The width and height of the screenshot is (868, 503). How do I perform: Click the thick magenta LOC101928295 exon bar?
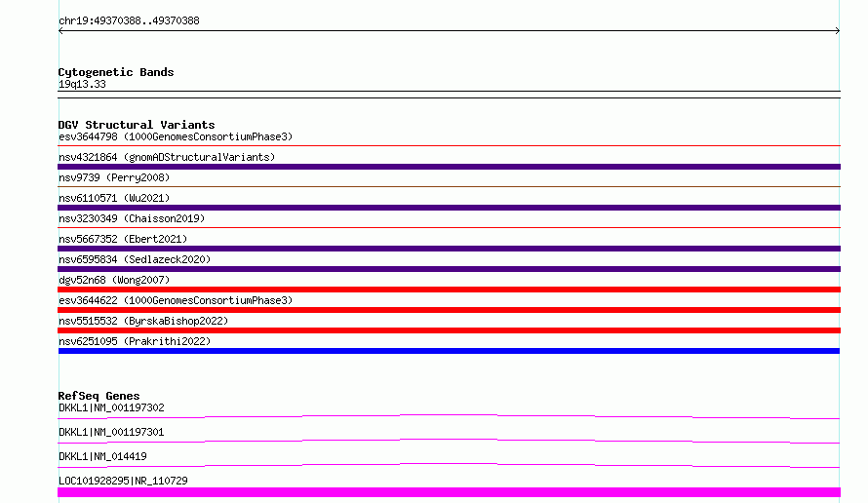pyautogui.click(x=449, y=492)
